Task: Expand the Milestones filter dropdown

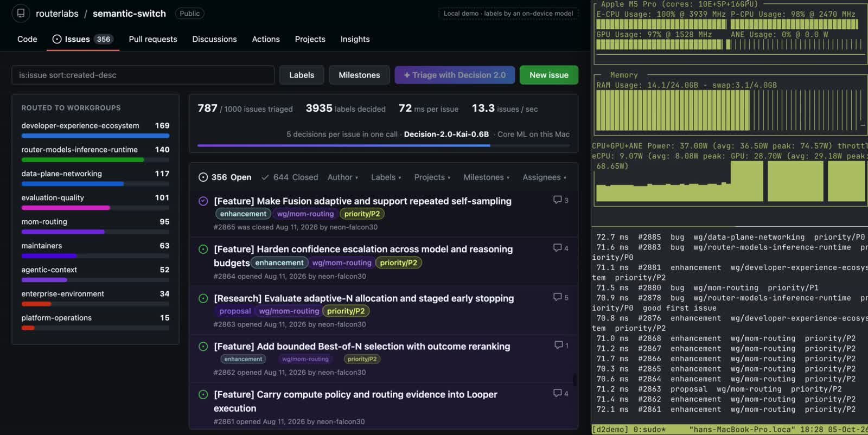Action: pyautogui.click(x=486, y=177)
